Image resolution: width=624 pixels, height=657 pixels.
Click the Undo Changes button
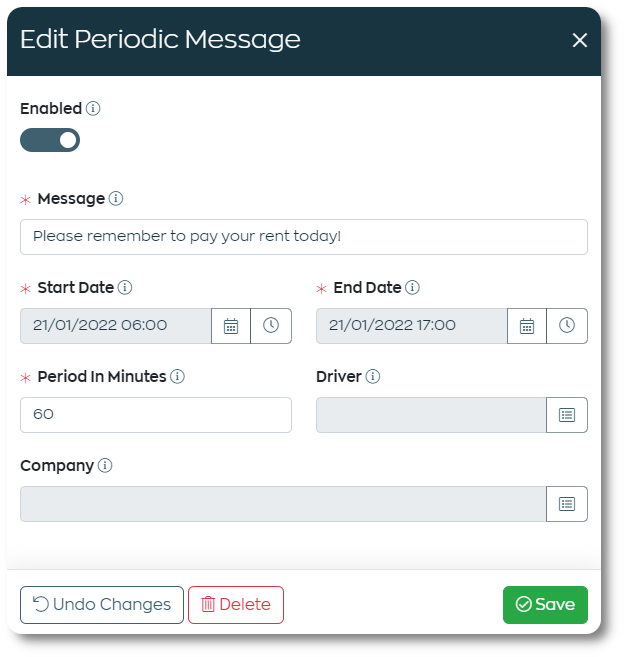pyautogui.click(x=102, y=605)
